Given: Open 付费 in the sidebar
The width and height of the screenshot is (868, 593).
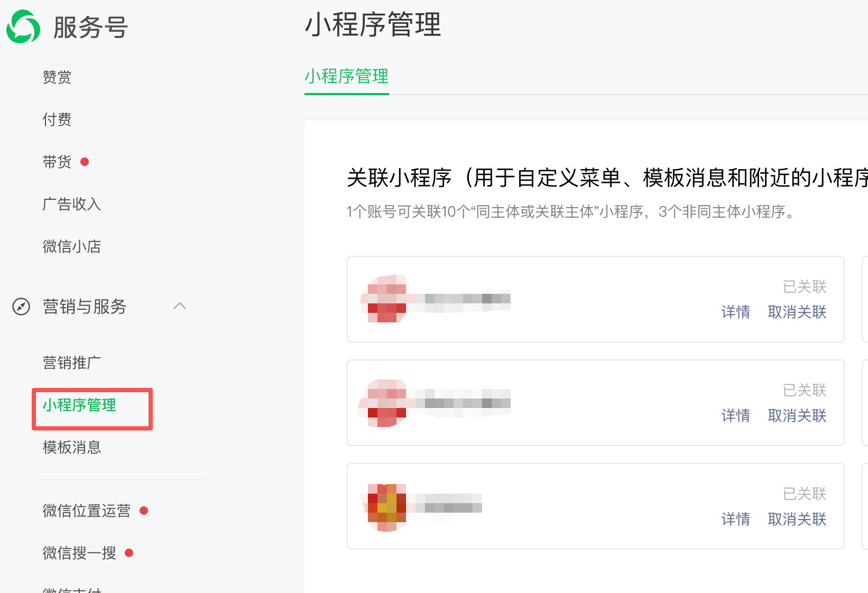Looking at the screenshot, I should pos(57,119).
